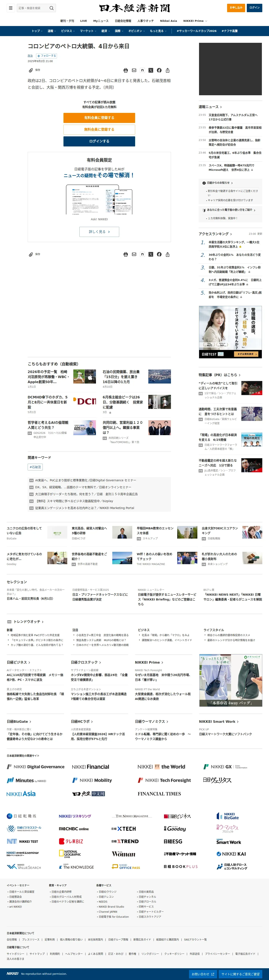Click the magnifier search icon

pyautogui.click(x=52, y=8)
